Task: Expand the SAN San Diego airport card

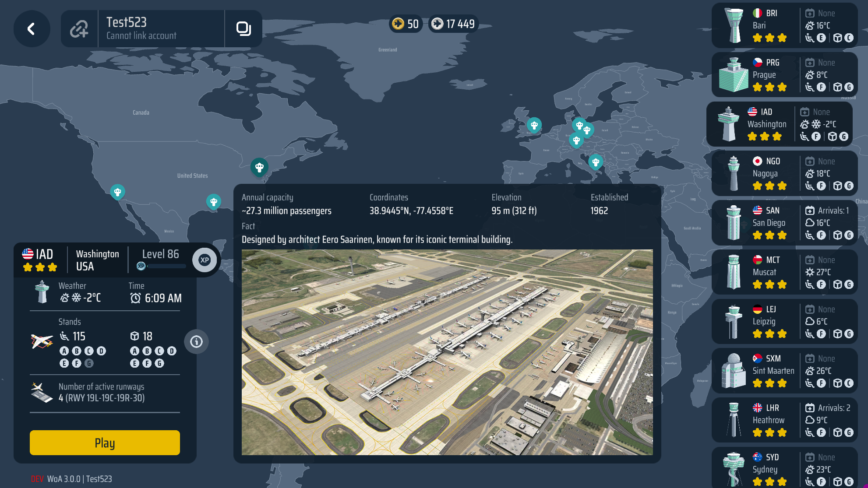Action: coord(784,223)
